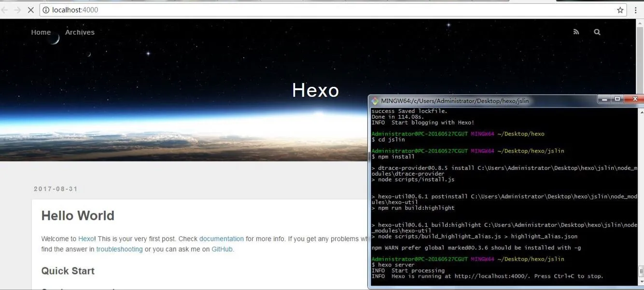
Task: Go to the Home nav item
Action: (x=41, y=32)
